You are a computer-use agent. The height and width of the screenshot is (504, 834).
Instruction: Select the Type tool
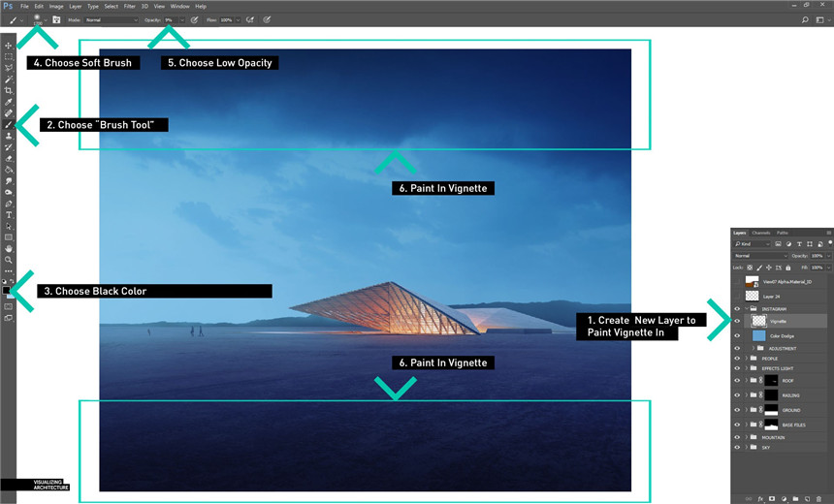point(9,214)
